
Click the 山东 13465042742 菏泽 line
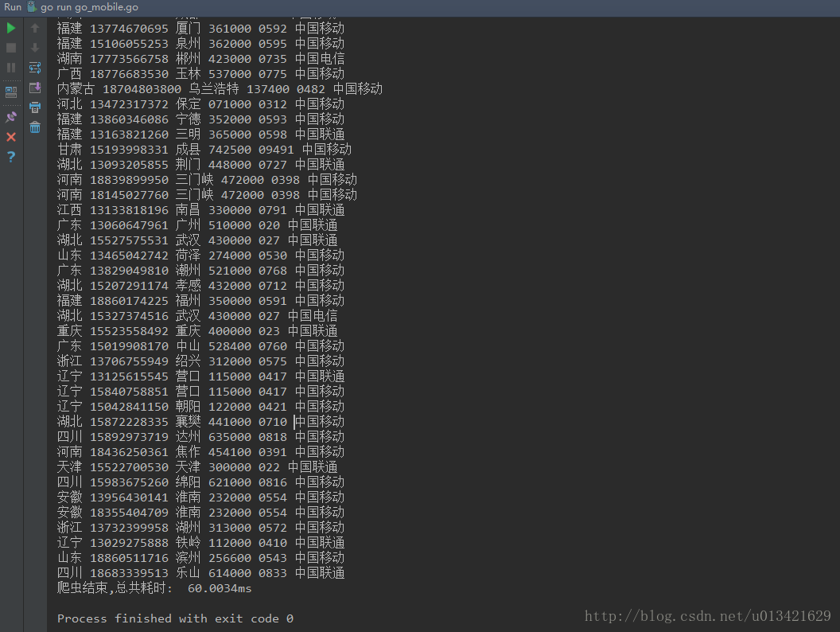pos(200,256)
